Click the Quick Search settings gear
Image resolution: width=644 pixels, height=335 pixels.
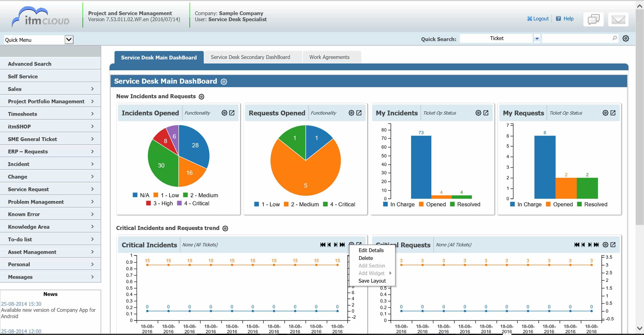(626, 39)
